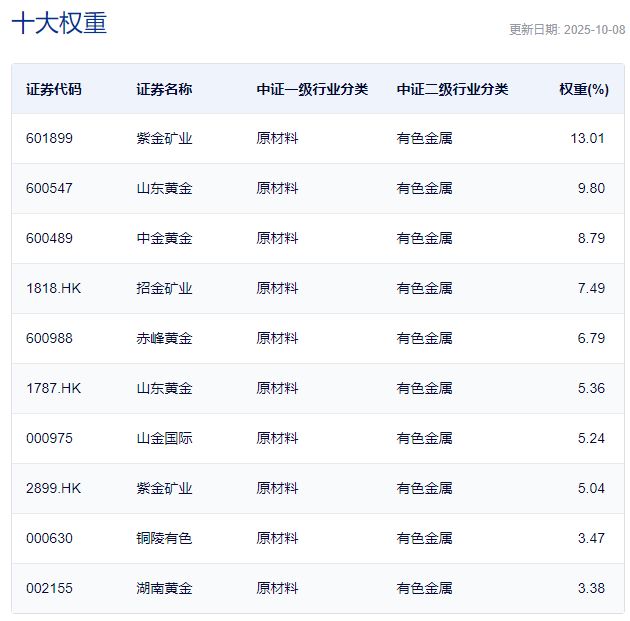Click 原材料 in the 600489 row
630x621 pixels.
point(278,238)
